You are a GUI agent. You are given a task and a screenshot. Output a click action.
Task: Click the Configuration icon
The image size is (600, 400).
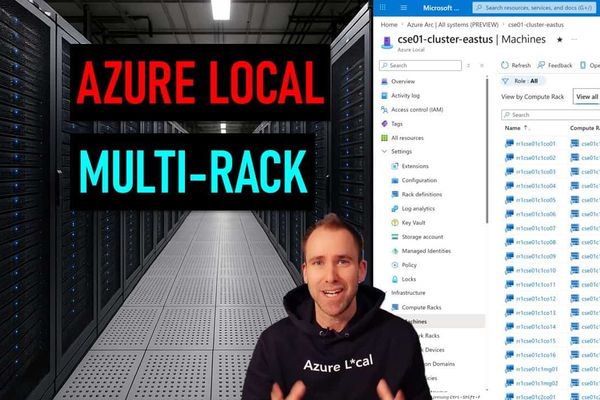(x=395, y=180)
